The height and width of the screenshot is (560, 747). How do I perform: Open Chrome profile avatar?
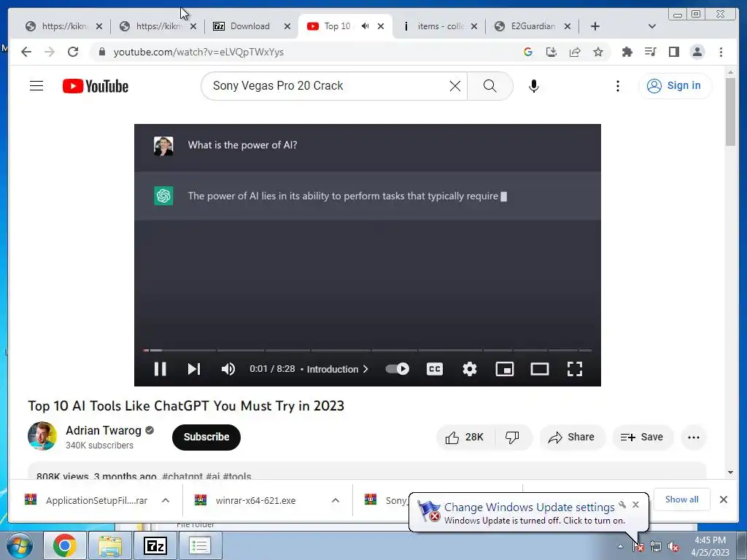(x=697, y=52)
